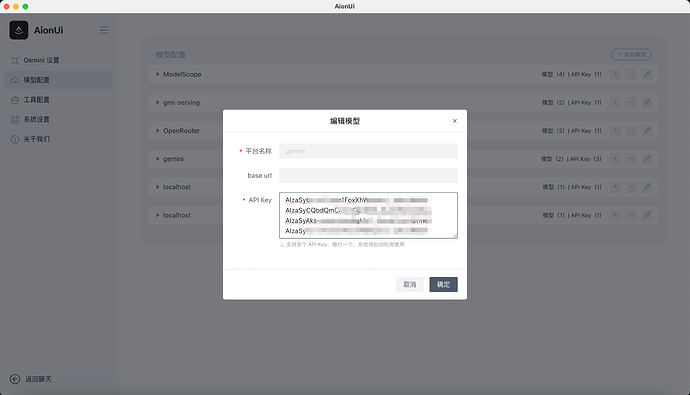
Task: Edit gmi-serving with the pencil icon
Action: coord(647,102)
